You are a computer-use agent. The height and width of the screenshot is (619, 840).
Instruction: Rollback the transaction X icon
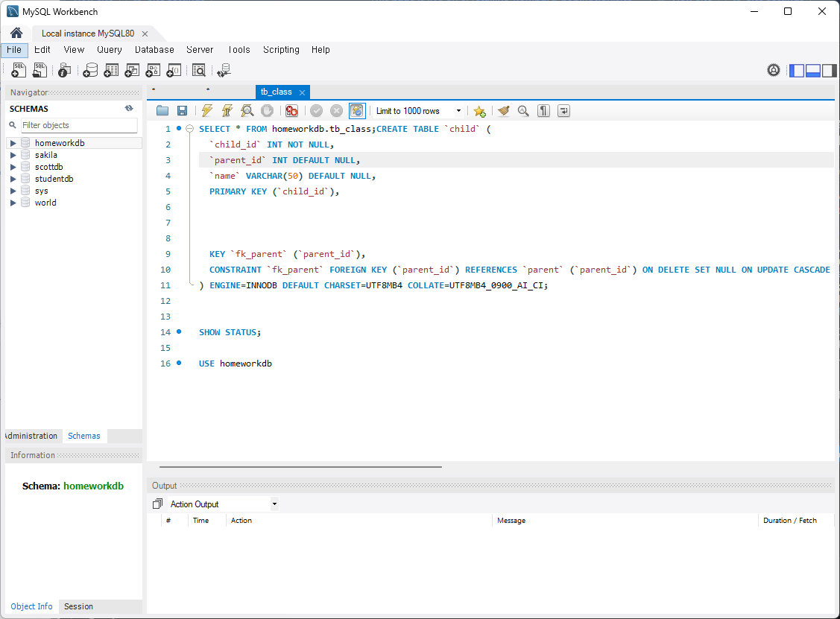click(x=336, y=111)
